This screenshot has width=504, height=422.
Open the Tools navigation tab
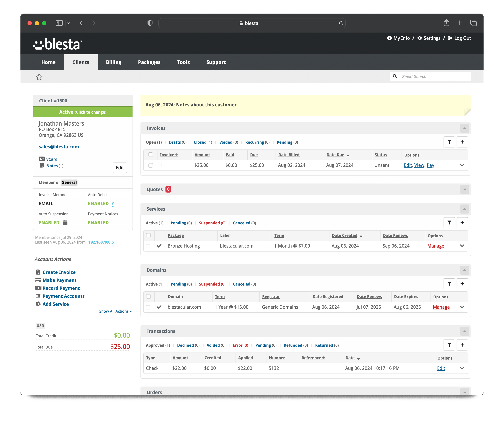(x=183, y=62)
